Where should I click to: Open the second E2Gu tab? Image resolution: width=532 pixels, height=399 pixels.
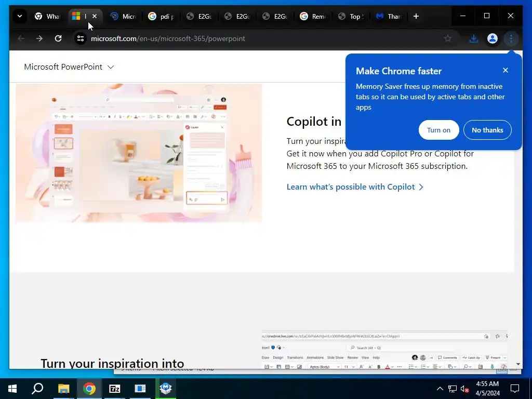tap(237, 16)
